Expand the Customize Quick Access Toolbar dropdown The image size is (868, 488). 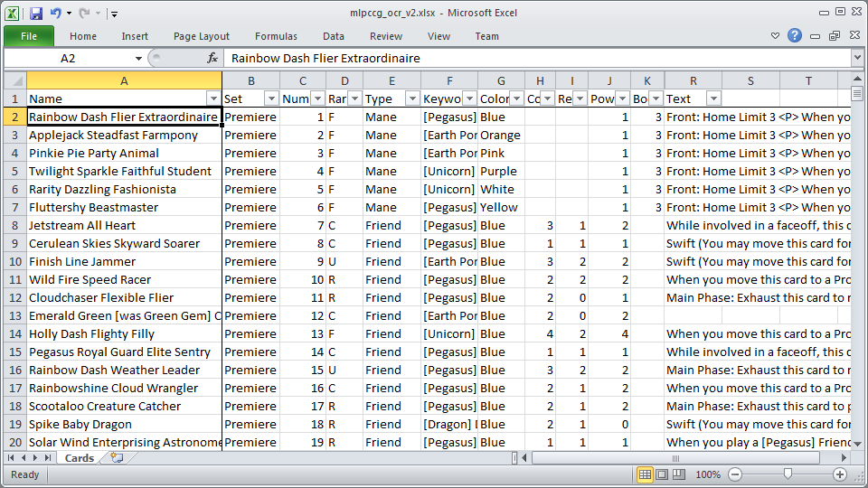pos(114,14)
